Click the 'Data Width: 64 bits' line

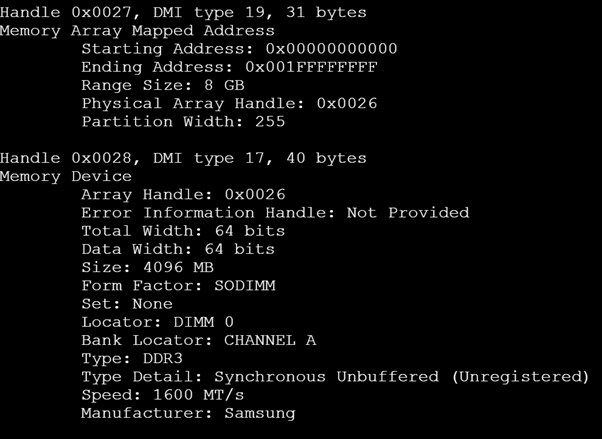178,249
